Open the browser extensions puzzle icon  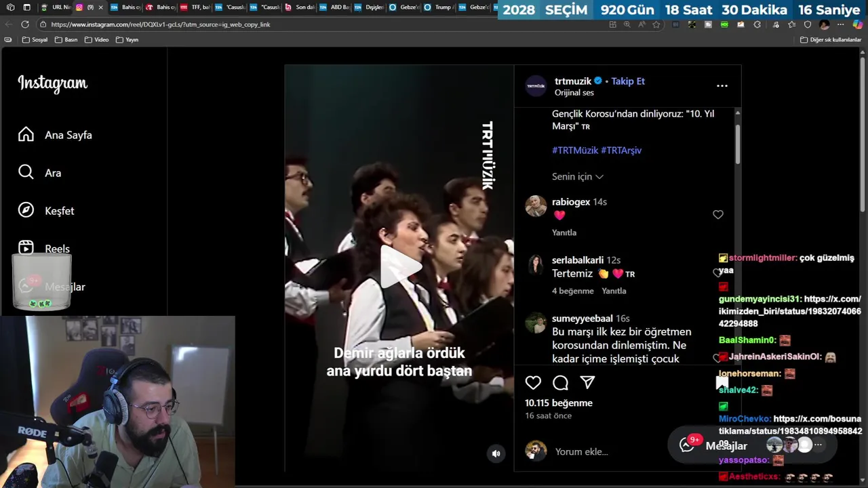(757, 24)
